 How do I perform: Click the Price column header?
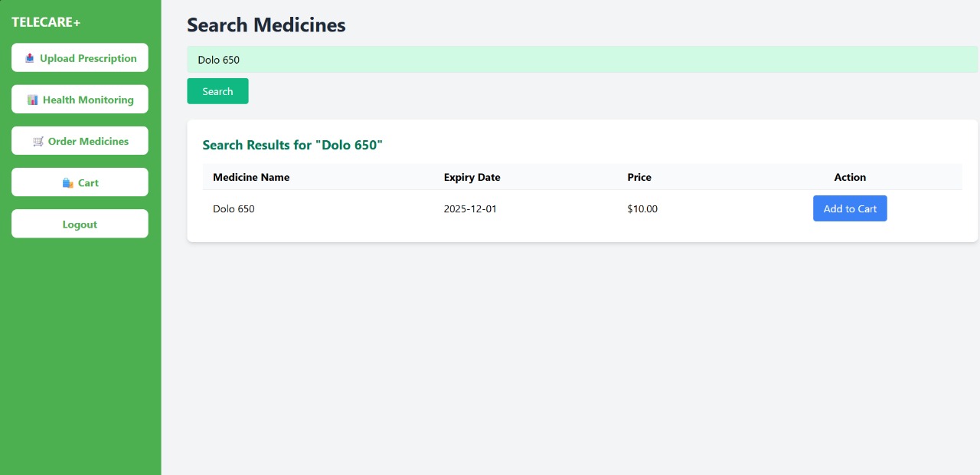639,177
